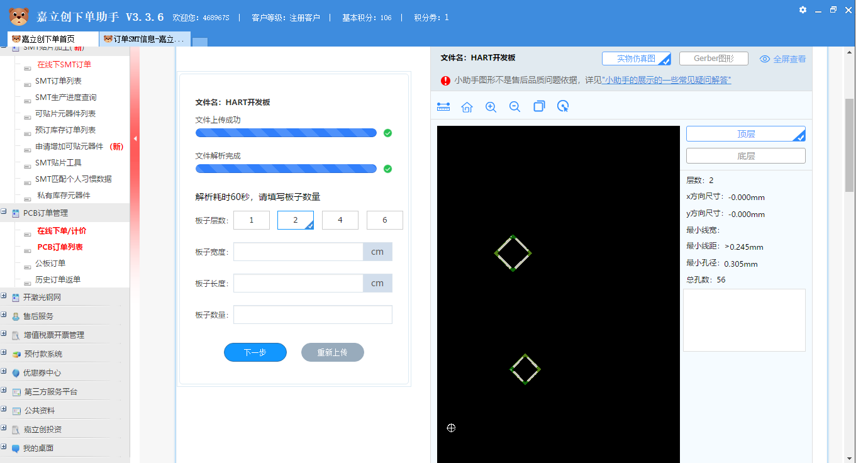Select the measure ruler tool
Screen dimensions: 868x463
point(443,107)
